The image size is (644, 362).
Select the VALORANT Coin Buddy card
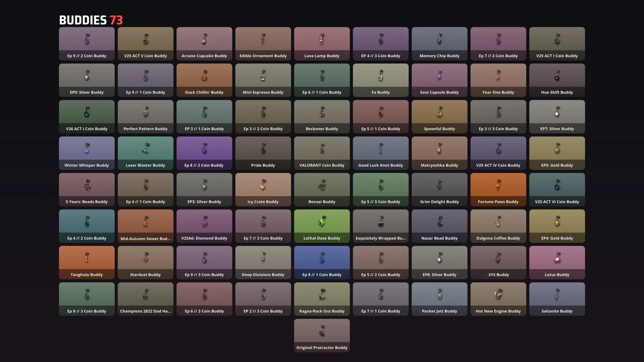pos(322,153)
